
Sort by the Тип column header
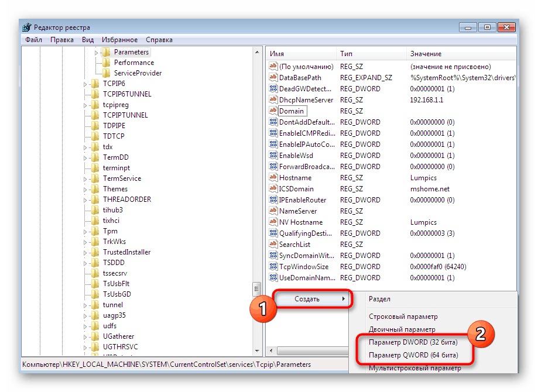pos(371,54)
